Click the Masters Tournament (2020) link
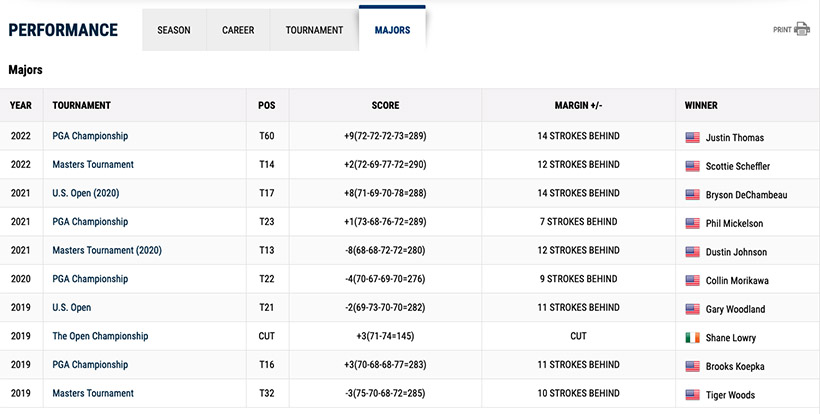The image size is (820, 414). [107, 250]
